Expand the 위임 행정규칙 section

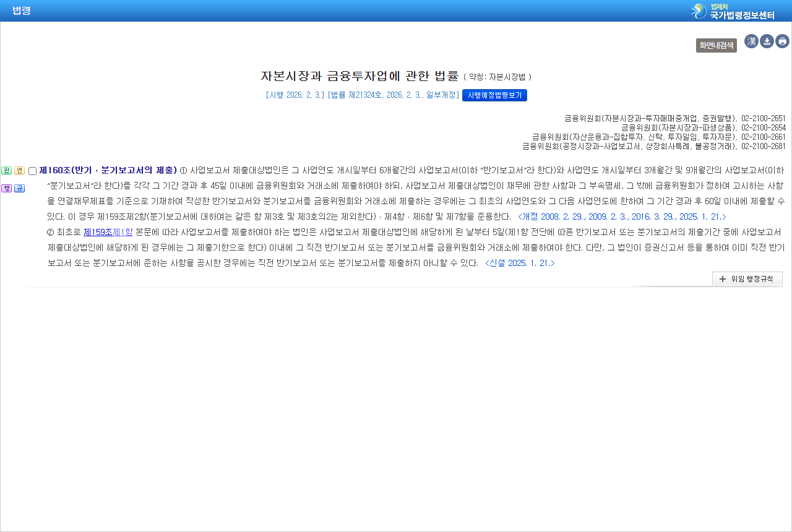tap(747, 279)
